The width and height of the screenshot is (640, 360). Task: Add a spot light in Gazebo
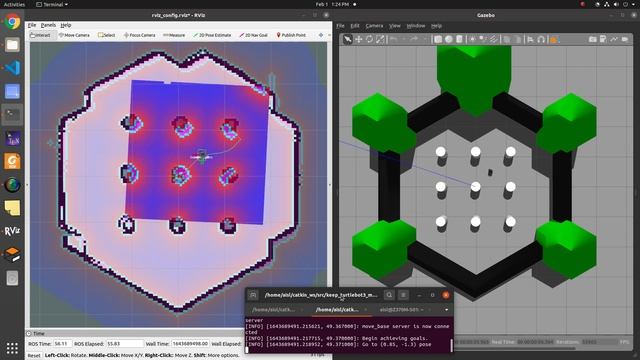pyautogui.click(x=483, y=39)
